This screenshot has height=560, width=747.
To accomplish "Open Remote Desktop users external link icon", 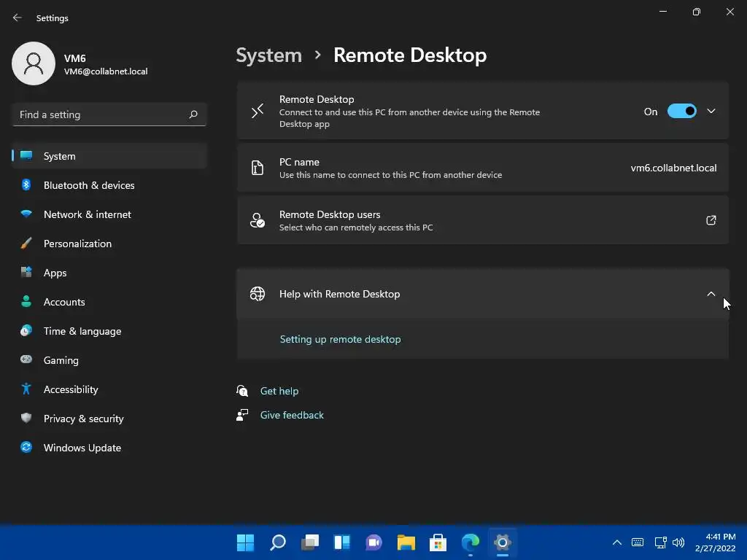I will (x=711, y=220).
